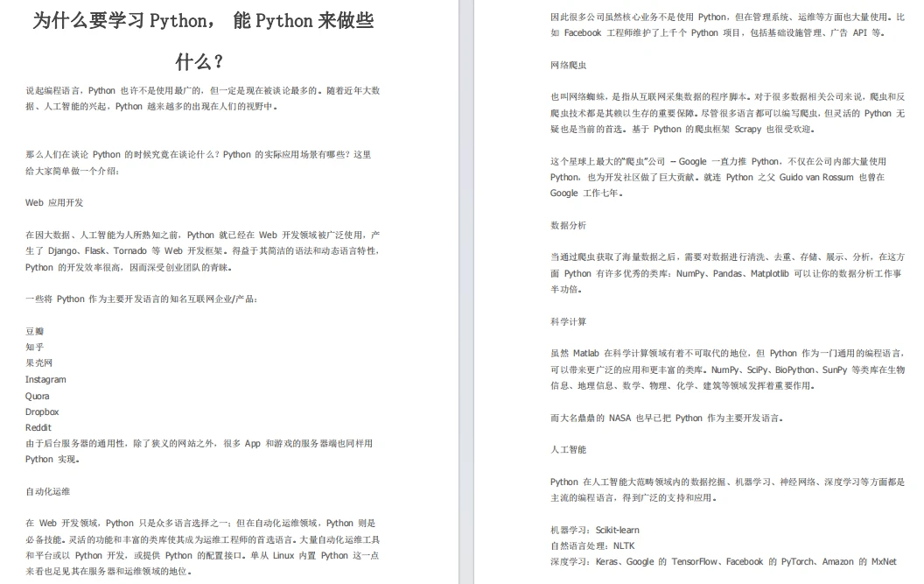Click the heading '网络爬虫' on right page
This screenshot has height=584, width=924.
pos(569,65)
